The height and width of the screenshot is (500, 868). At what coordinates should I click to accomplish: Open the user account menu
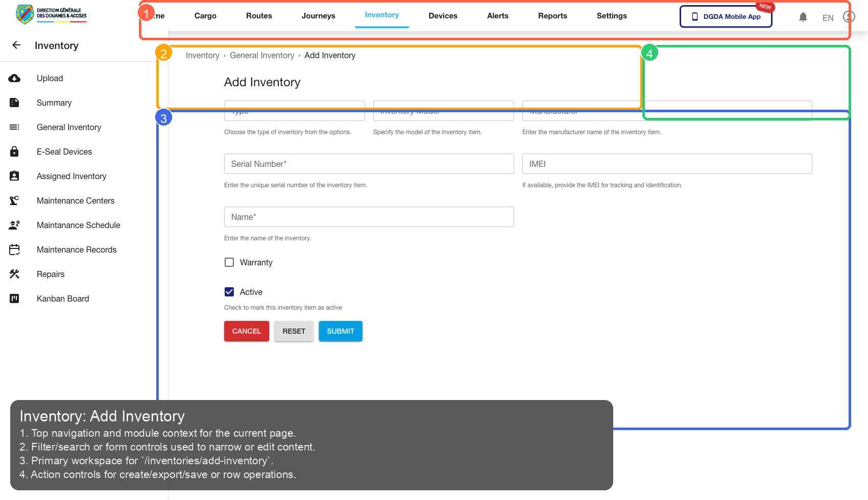pyautogui.click(x=848, y=17)
